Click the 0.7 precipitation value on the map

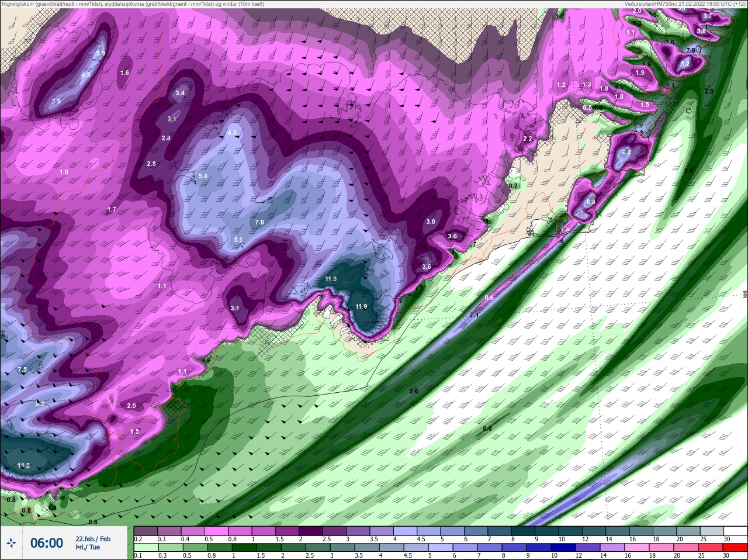pyautogui.click(x=513, y=186)
